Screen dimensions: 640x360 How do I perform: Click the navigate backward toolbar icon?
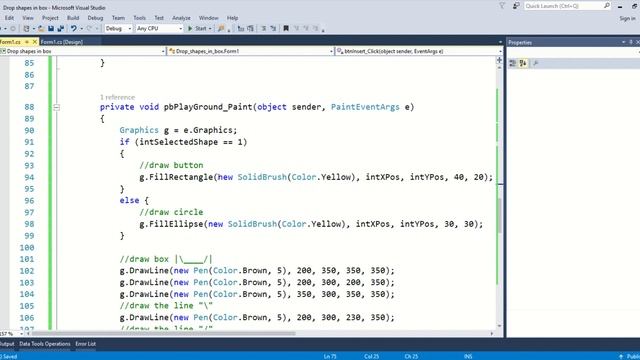2,29
